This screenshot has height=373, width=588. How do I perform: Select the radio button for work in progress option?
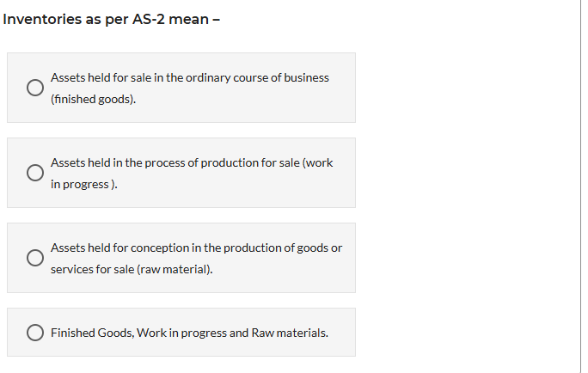(x=34, y=173)
